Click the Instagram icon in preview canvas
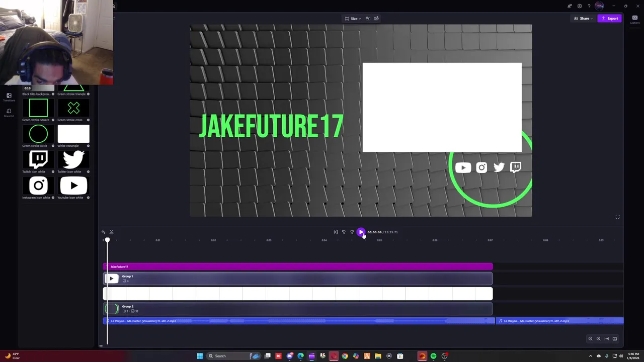 point(481,168)
